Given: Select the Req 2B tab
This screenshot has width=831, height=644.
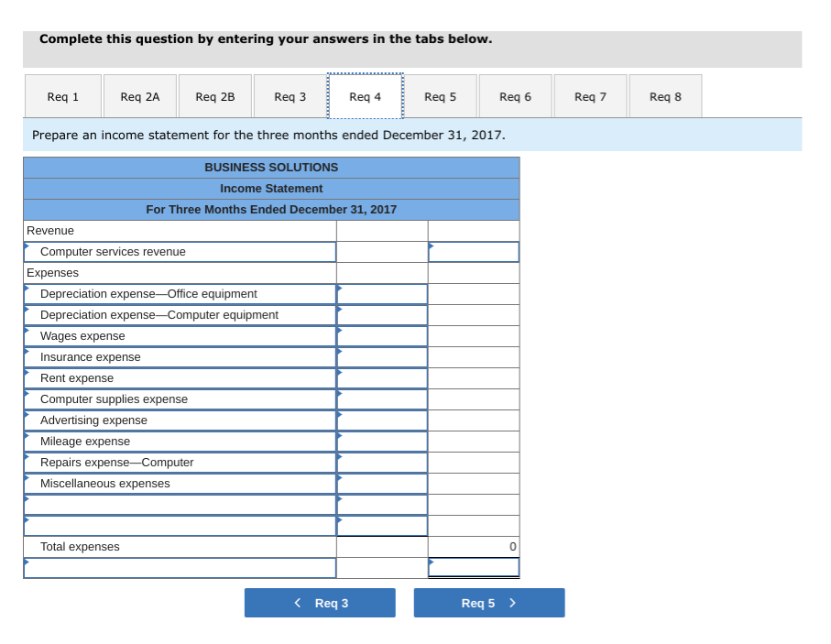Looking at the screenshot, I should [213, 95].
